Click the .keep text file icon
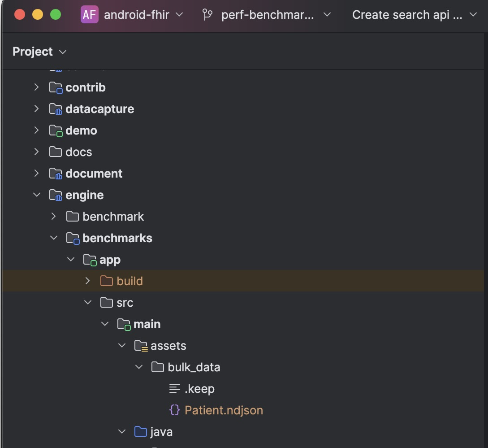Screen dimensions: 488x448 [x=175, y=388]
